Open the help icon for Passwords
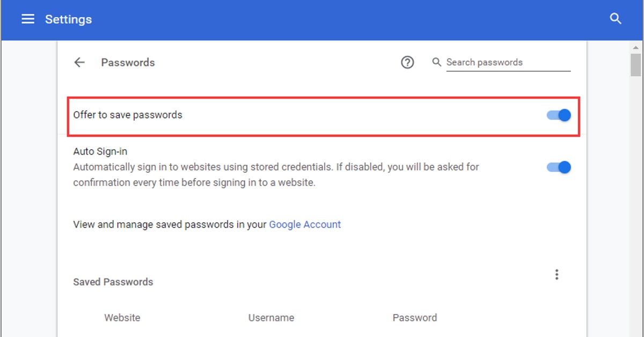Image resolution: width=644 pixels, height=337 pixels. coord(407,62)
